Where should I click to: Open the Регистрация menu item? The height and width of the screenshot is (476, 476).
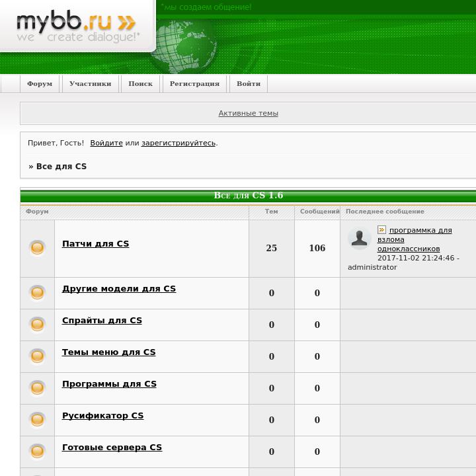click(194, 84)
